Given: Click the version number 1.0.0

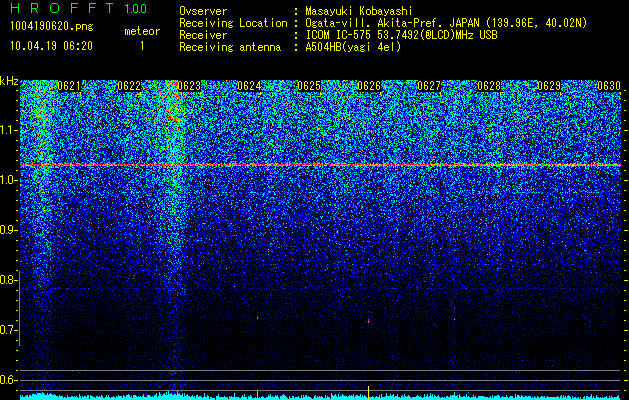Looking at the screenshot, I should (x=136, y=8).
